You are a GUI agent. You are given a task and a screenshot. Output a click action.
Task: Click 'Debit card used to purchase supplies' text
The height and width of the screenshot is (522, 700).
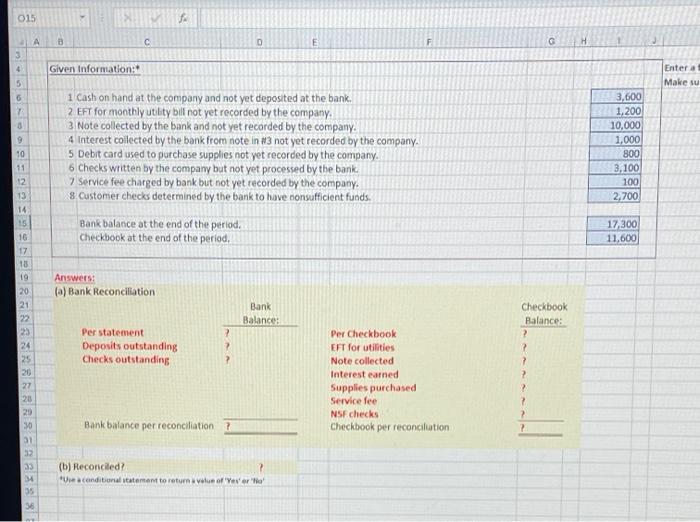click(228, 155)
